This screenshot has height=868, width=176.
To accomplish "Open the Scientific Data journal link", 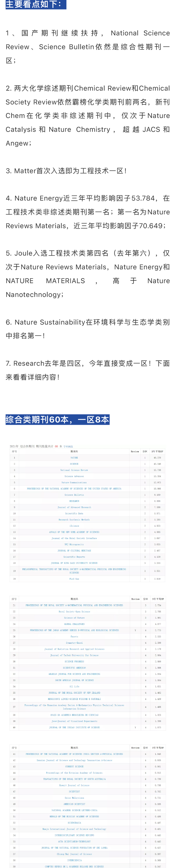I will (x=74, y=514).
